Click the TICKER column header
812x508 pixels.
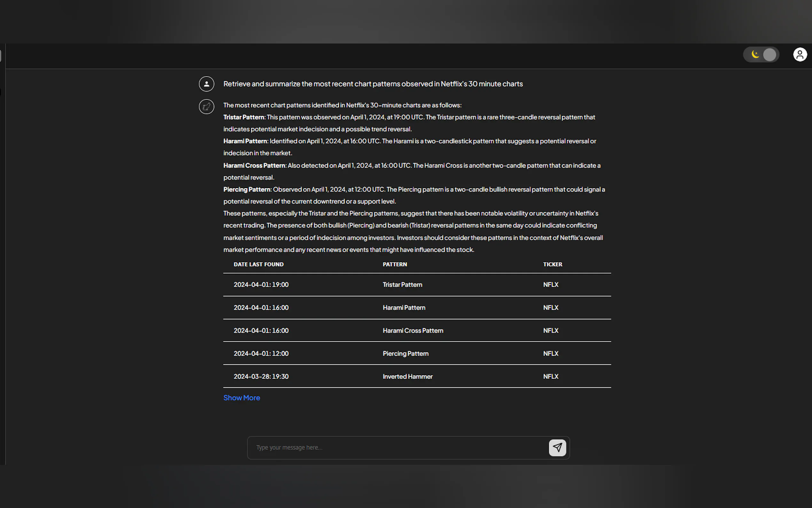(552, 265)
